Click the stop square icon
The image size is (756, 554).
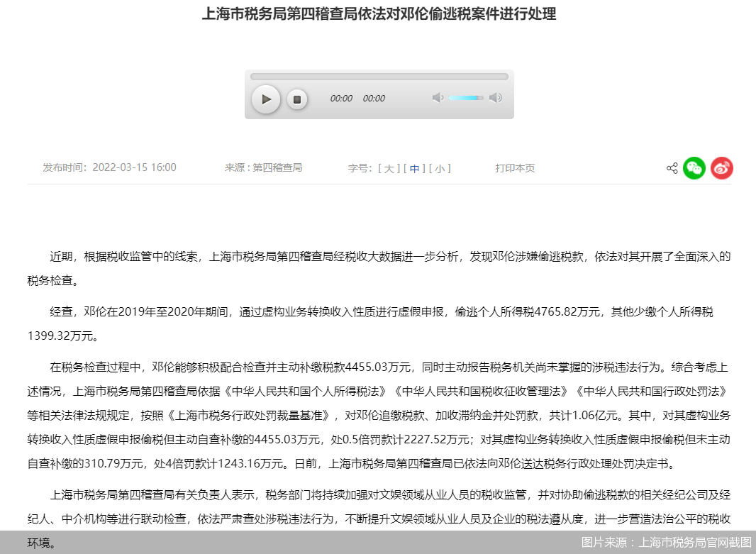click(297, 99)
